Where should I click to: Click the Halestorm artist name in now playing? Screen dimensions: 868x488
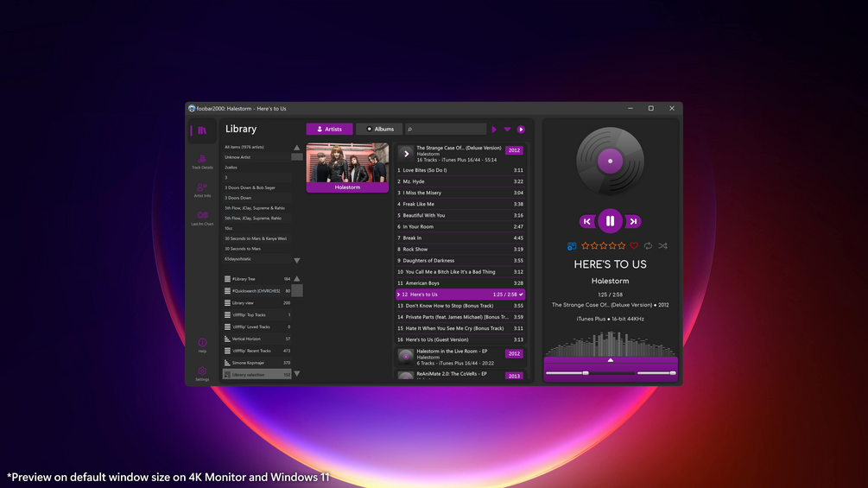(610, 281)
